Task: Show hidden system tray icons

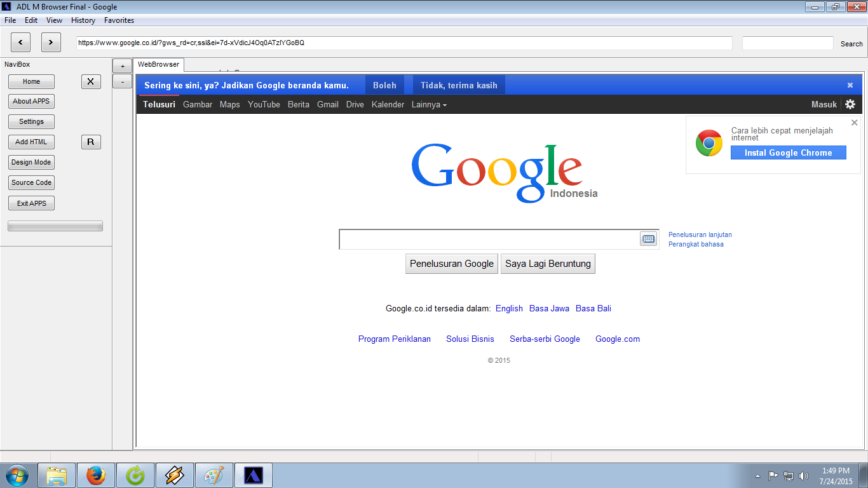Action: 757,476
